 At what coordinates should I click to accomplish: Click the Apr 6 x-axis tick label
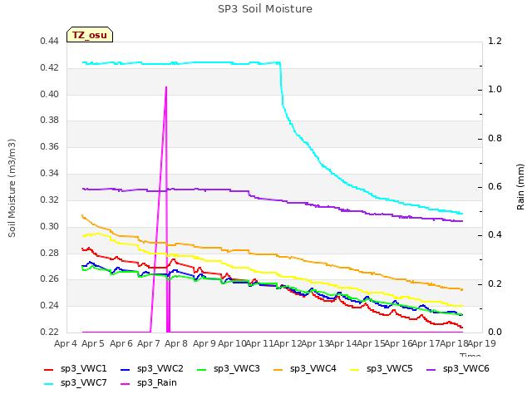[x=121, y=343]
